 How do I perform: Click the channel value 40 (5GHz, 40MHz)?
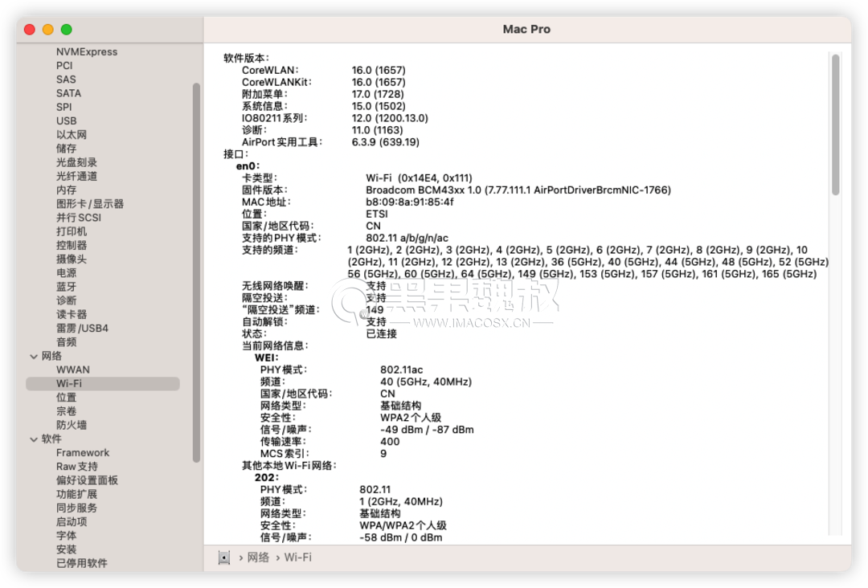[426, 382]
